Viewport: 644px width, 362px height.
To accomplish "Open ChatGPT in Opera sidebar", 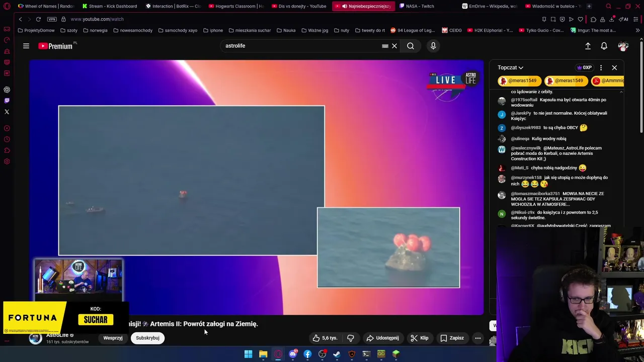I will [x=7, y=89].
